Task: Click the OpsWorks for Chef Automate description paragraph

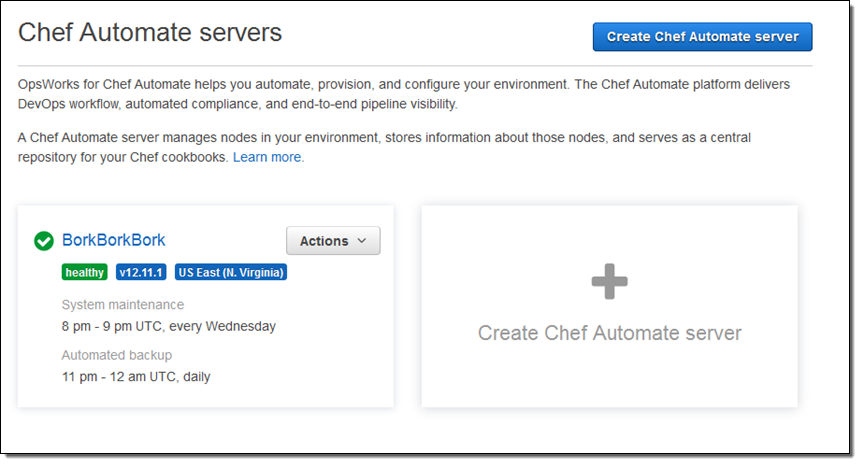Action: [x=400, y=94]
